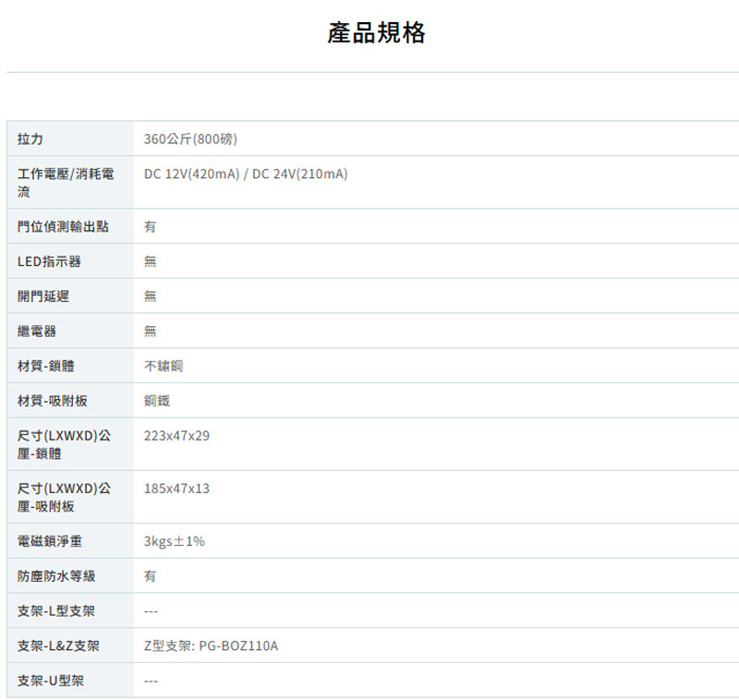Image resolution: width=739 pixels, height=700 pixels.
Task: Select the 223x47x29 lock body dimension
Action: point(176,435)
